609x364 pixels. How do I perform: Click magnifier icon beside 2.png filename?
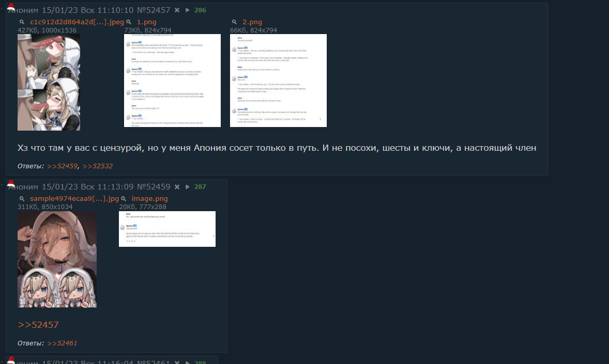click(235, 22)
